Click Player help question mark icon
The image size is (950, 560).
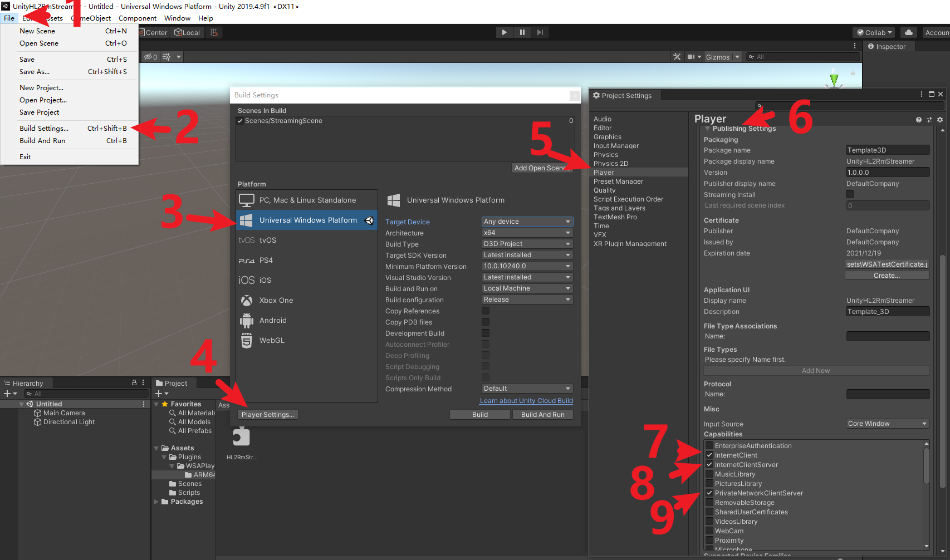pos(919,120)
